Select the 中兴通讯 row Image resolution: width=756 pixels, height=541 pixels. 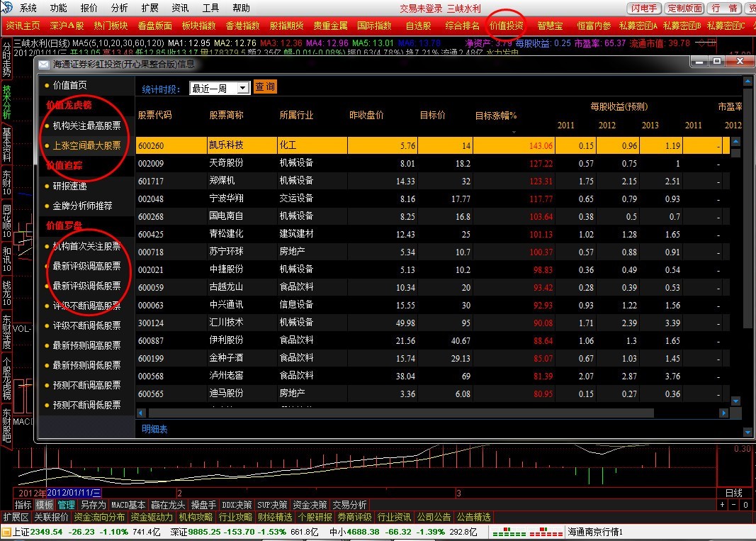click(x=432, y=305)
